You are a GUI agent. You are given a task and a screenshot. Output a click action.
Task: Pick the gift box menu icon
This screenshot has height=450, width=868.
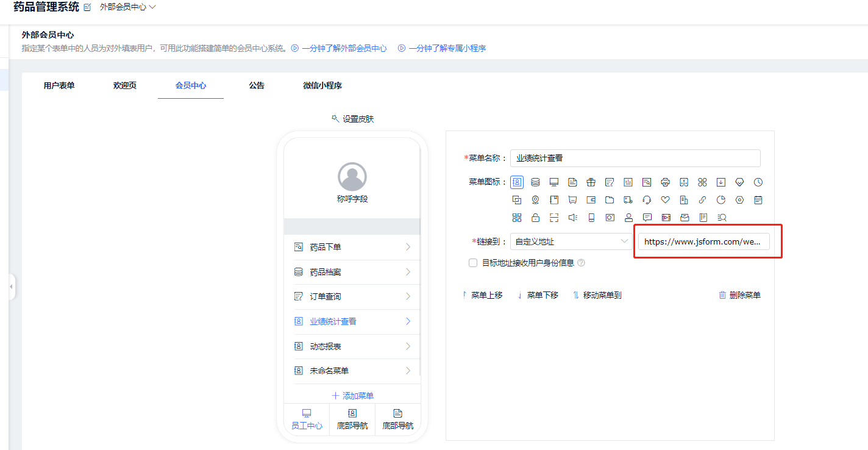pos(591,182)
